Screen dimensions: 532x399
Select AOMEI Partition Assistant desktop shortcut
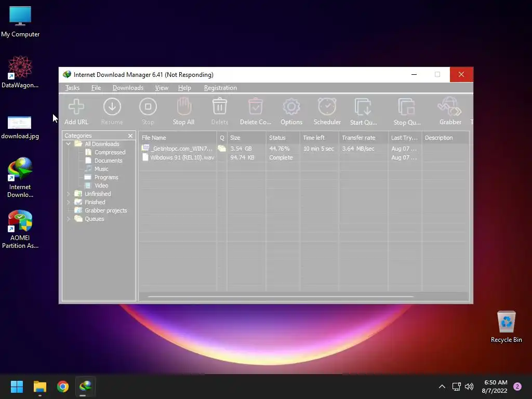coord(20,229)
